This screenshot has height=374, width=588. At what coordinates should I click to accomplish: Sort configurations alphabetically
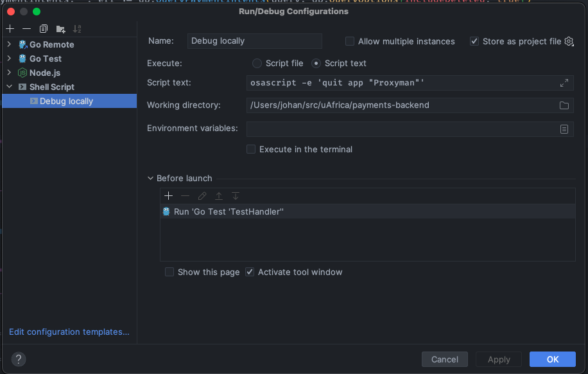77,29
